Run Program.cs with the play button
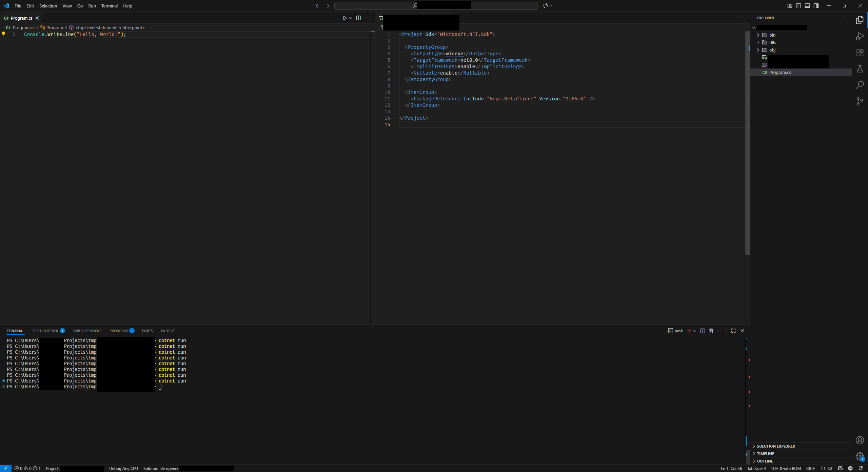 pyautogui.click(x=344, y=18)
